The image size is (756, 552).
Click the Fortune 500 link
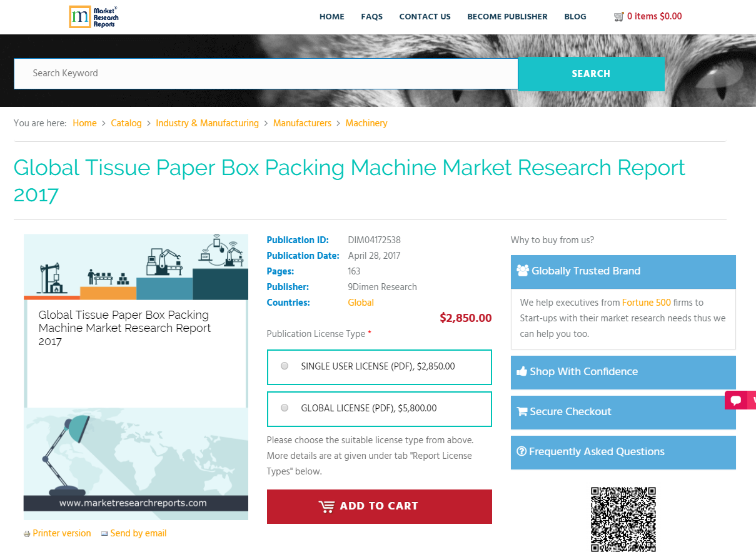[x=647, y=303]
